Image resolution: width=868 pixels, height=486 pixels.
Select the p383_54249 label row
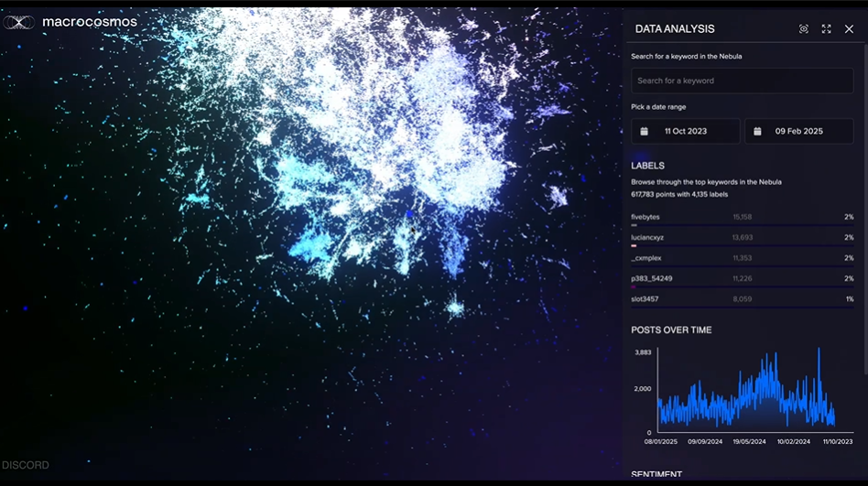point(742,278)
